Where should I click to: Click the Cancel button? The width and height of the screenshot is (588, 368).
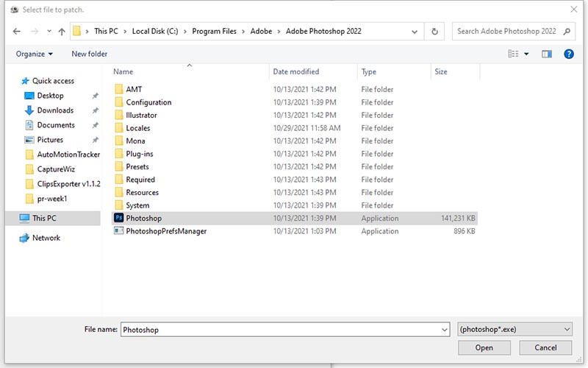[545, 347]
